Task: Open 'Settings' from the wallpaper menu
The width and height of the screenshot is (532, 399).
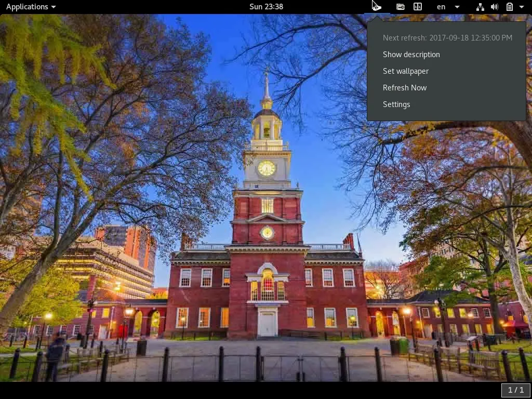Action: (396, 104)
